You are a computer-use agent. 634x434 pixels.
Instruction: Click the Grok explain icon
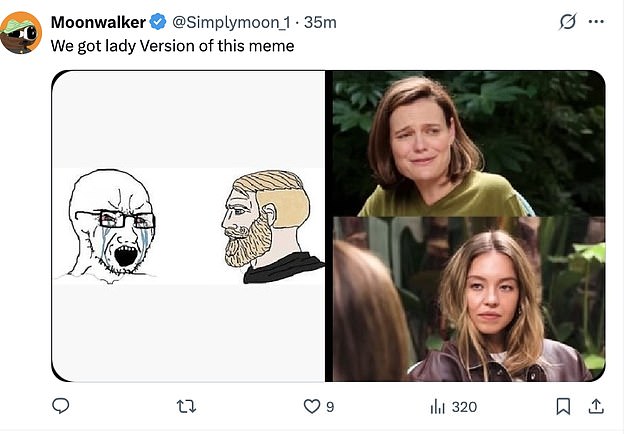(x=567, y=22)
